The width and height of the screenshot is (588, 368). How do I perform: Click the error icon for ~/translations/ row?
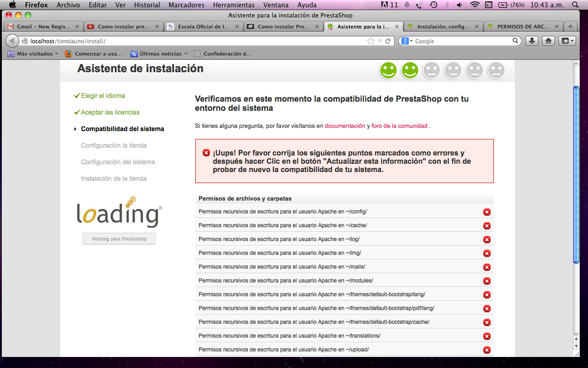point(487,336)
